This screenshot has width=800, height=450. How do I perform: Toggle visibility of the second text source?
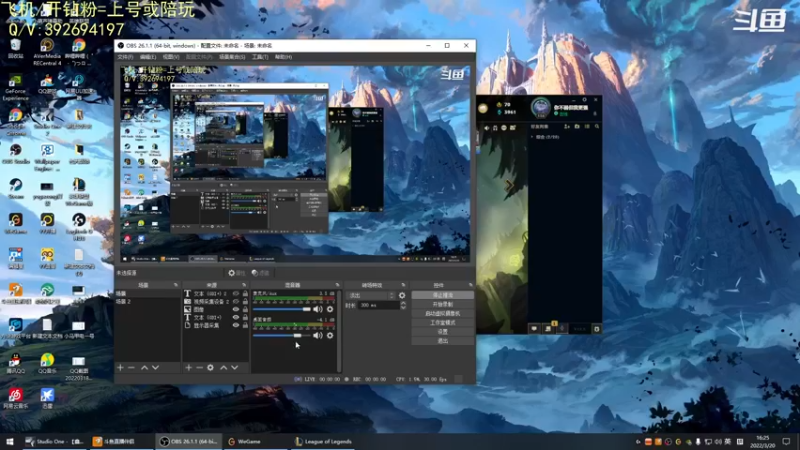click(x=236, y=317)
